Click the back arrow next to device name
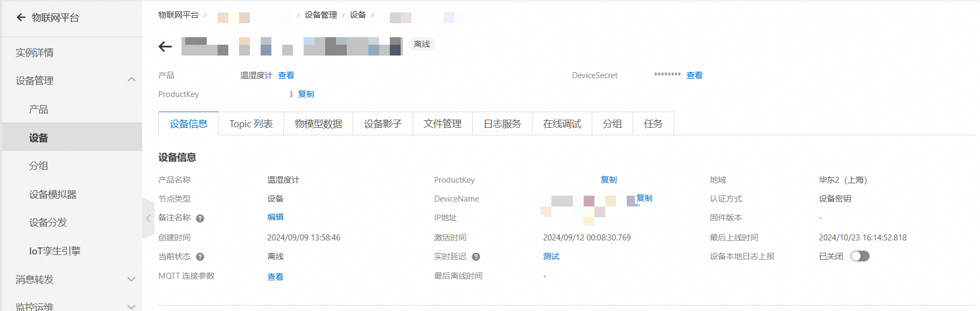This screenshot has height=311, width=980. (165, 47)
